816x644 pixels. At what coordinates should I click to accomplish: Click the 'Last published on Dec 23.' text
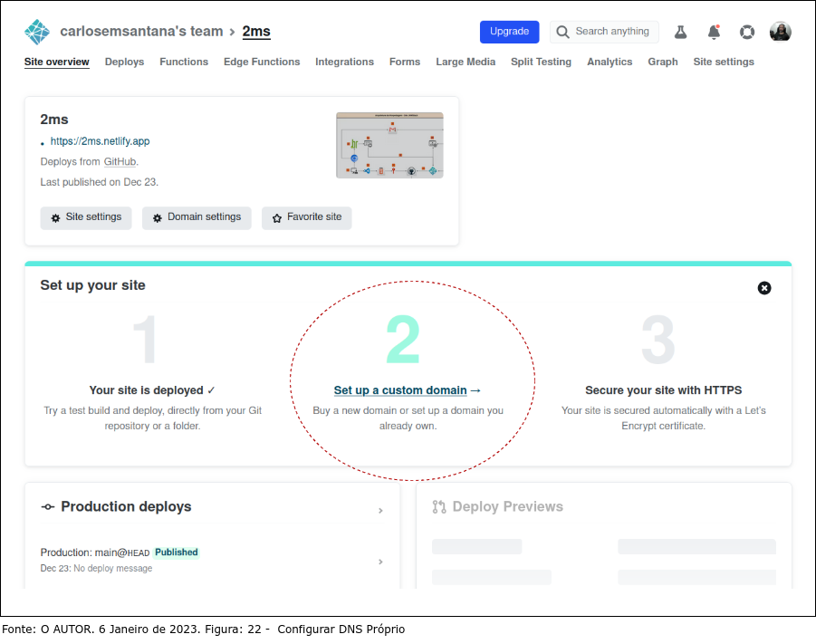point(100,182)
